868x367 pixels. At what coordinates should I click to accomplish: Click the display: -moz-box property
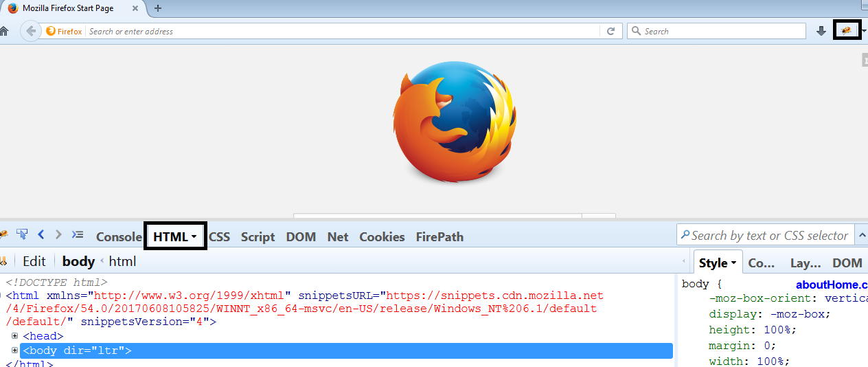pyautogui.click(x=770, y=314)
